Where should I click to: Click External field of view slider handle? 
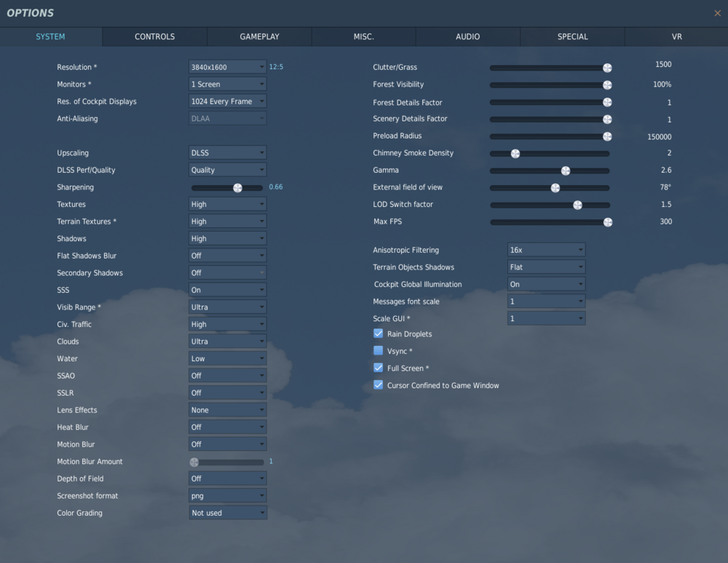[x=555, y=188]
